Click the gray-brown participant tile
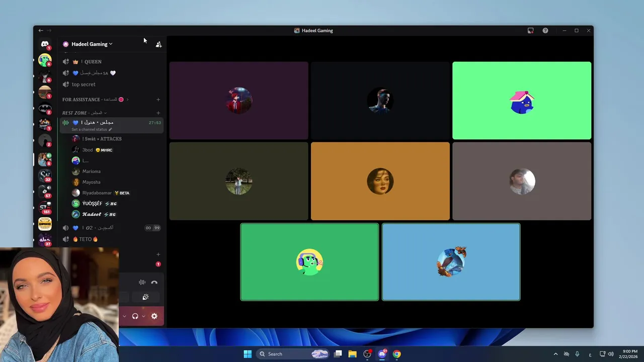Viewport: 644px width, 362px height. pyautogui.click(x=522, y=181)
